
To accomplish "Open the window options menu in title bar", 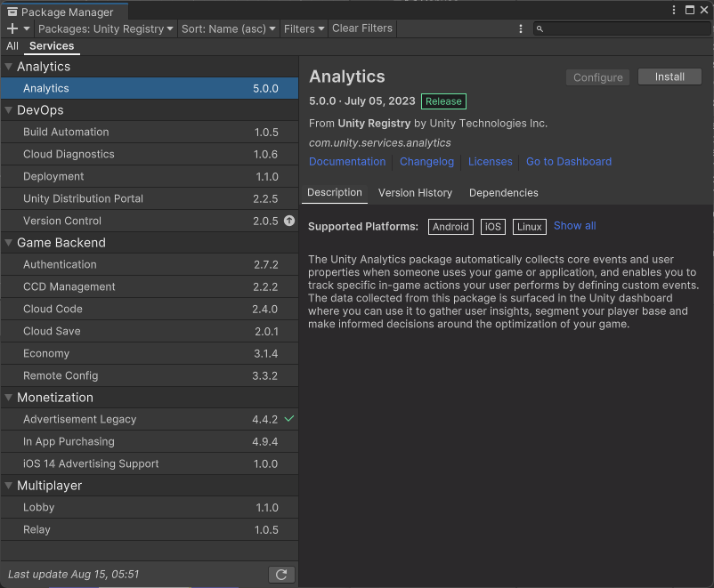I will tap(674, 10).
